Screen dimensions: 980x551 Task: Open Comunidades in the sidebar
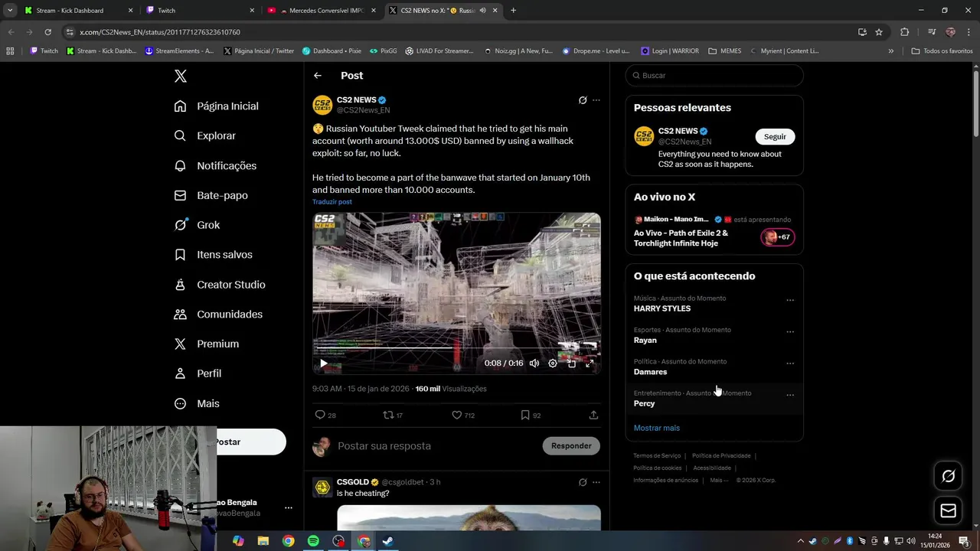(x=218, y=314)
